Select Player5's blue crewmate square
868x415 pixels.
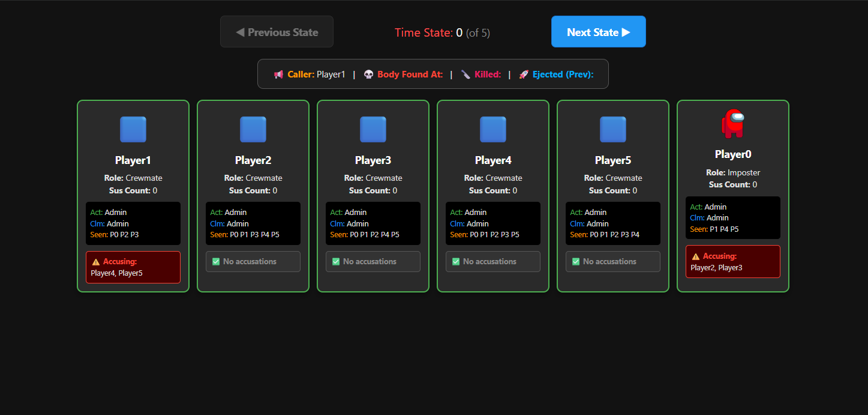click(613, 130)
